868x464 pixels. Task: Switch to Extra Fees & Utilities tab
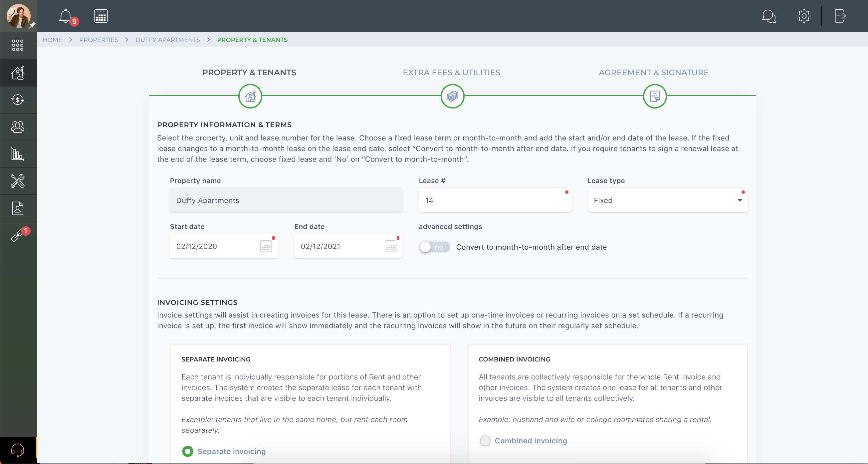pos(451,73)
